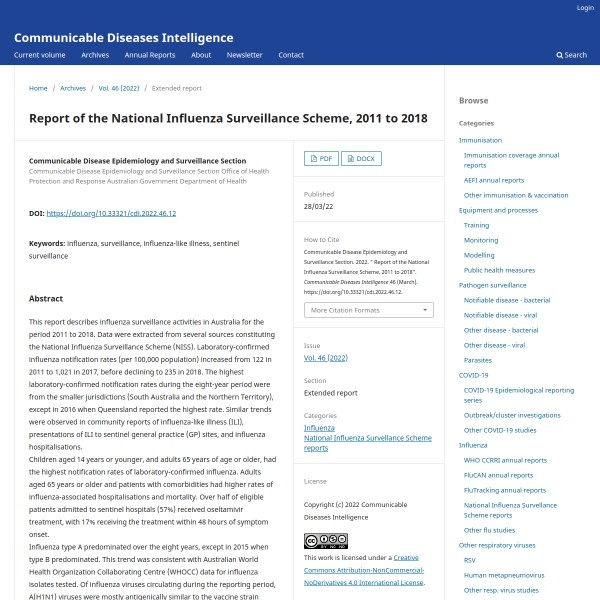Click the Search magnifier icon

point(560,55)
